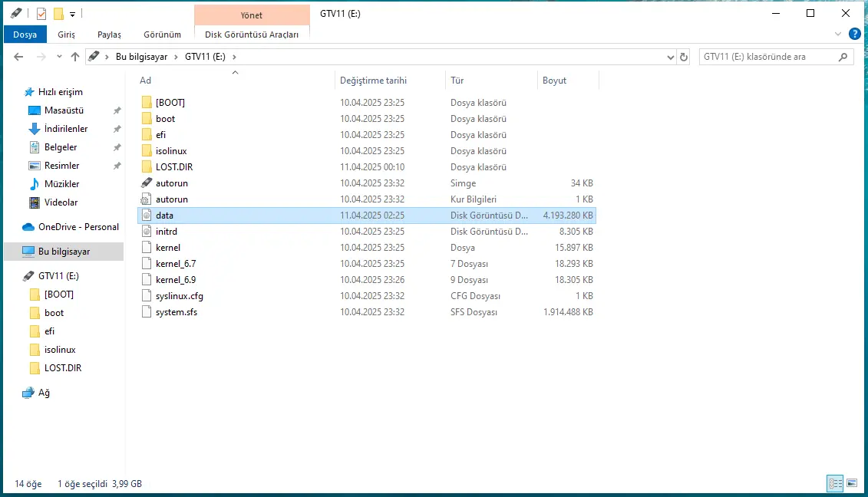Open Videolar in the navigation pane

point(61,202)
